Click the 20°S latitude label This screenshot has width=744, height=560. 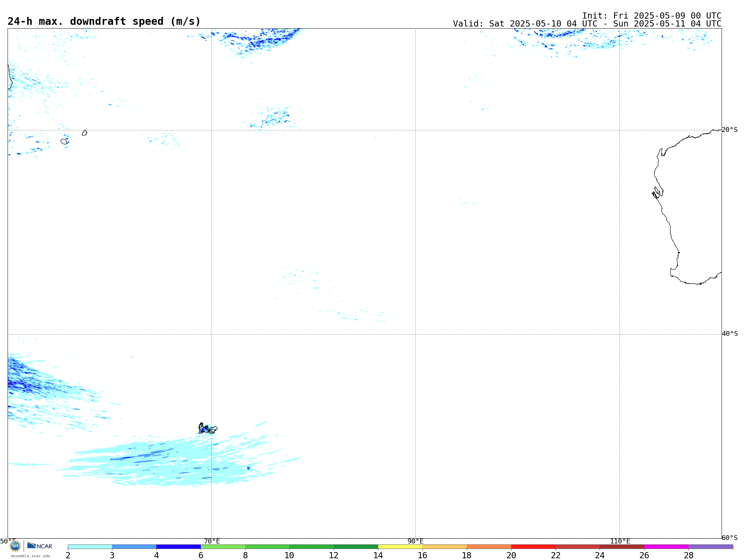pyautogui.click(x=730, y=130)
